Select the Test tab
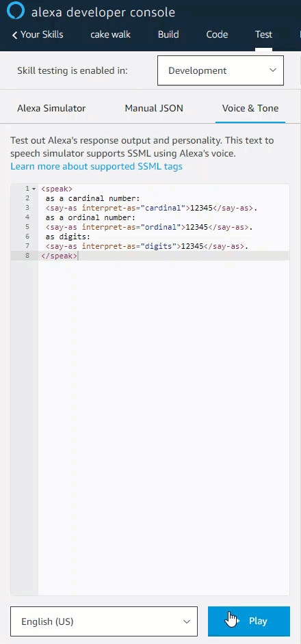 pyautogui.click(x=263, y=34)
